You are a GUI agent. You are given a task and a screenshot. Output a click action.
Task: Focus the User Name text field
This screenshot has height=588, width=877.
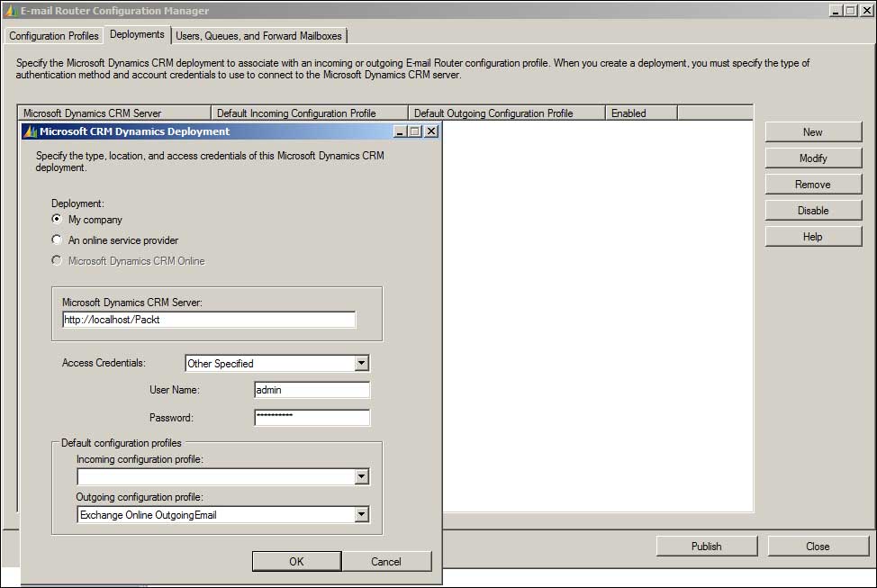pyautogui.click(x=312, y=390)
